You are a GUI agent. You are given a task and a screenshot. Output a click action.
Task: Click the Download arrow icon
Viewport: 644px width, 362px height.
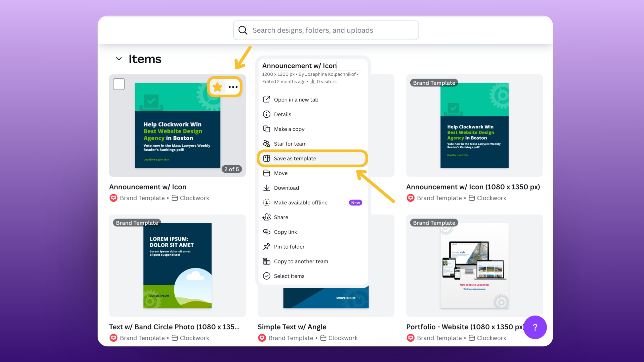(266, 188)
